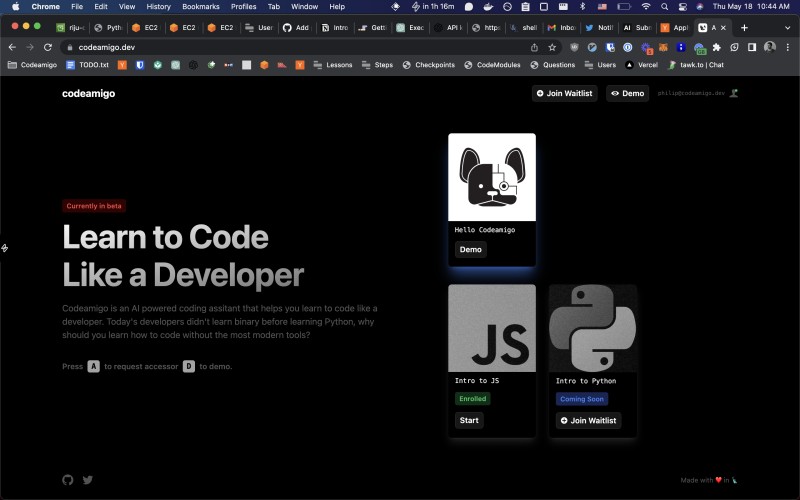Open the CodeModules bookmark
The image size is (800, 500).
(492, 65)
